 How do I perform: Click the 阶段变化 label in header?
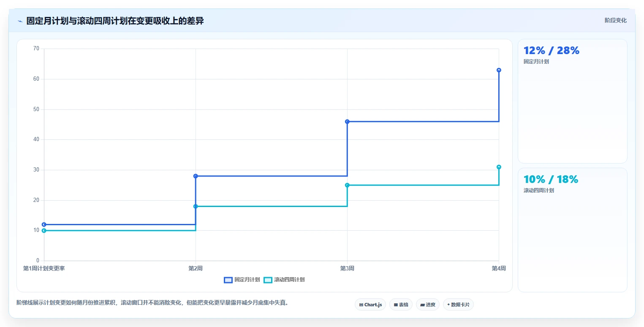pyautogui.click(x=615, y=20)
